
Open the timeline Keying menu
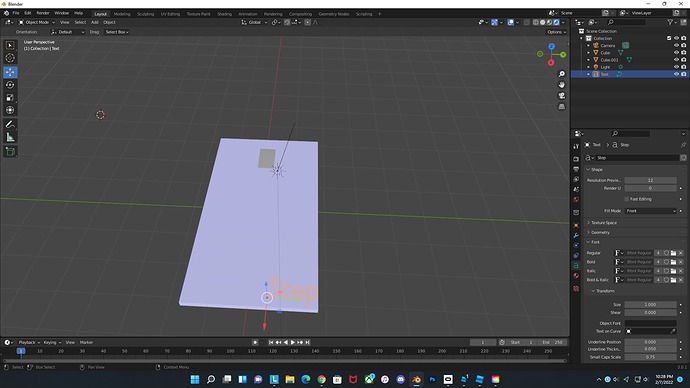(52, 342)
